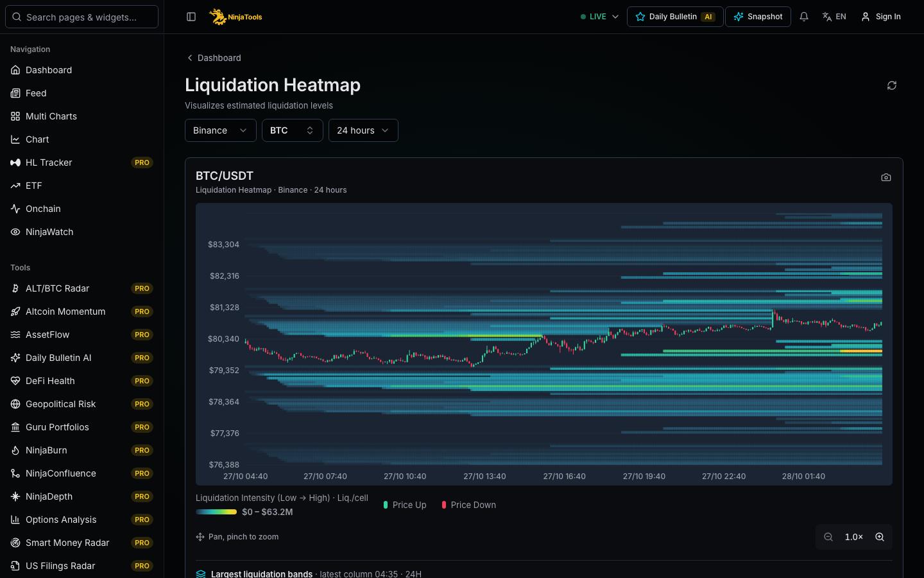924x578 pixels.
Task: Click the Price Up green legend swatch
Action: coord(386,505)
